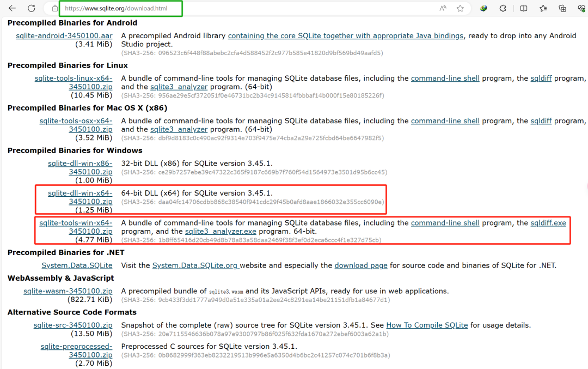Download sqlite-tools-linux-x64-3450100.zip
The width and height of the screenshot is (588, 369).
(73, 82)
